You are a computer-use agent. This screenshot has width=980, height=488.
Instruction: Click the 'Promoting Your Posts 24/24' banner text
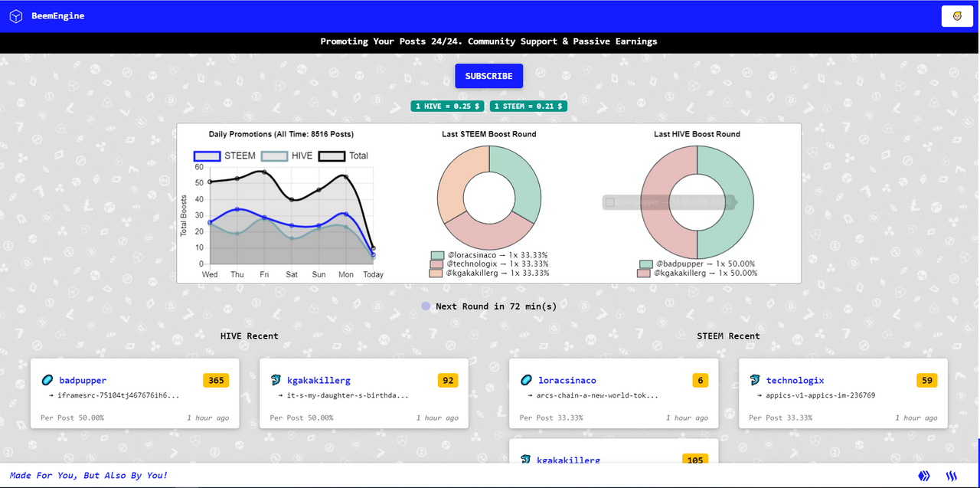coord(488,41)
